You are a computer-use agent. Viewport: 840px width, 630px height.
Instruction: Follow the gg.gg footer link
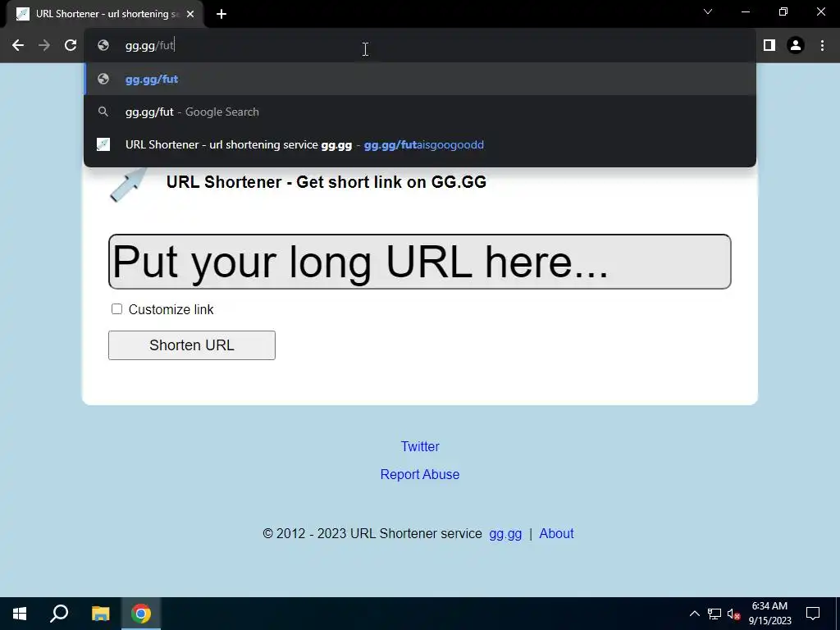(505, 533)
